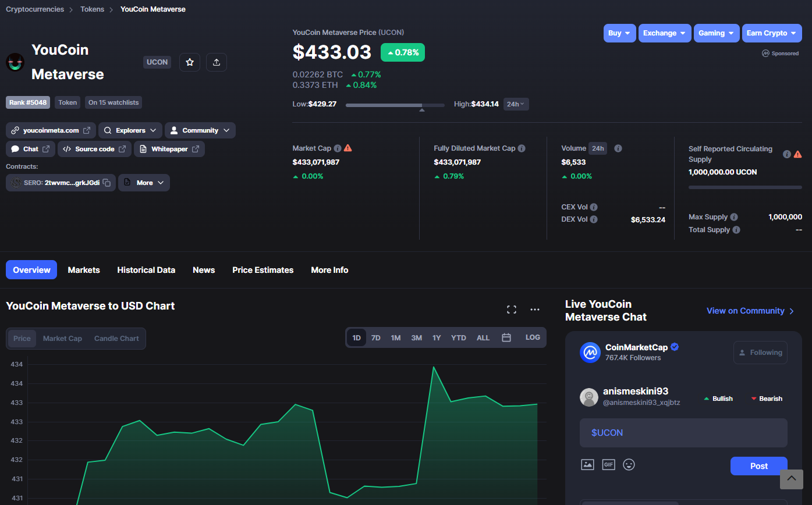Click View on Community link
This screenshot has height=505, width=812.
tap(750, 311)
